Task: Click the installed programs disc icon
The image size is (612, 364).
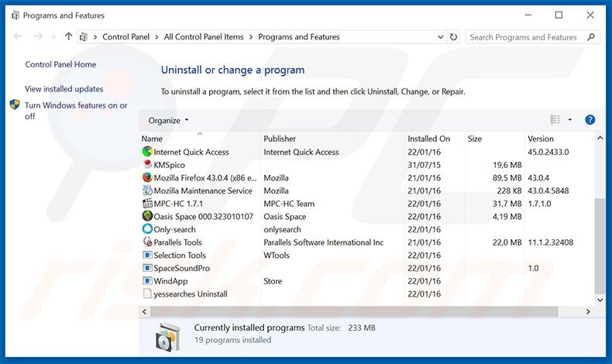Action: pos(168,336)
